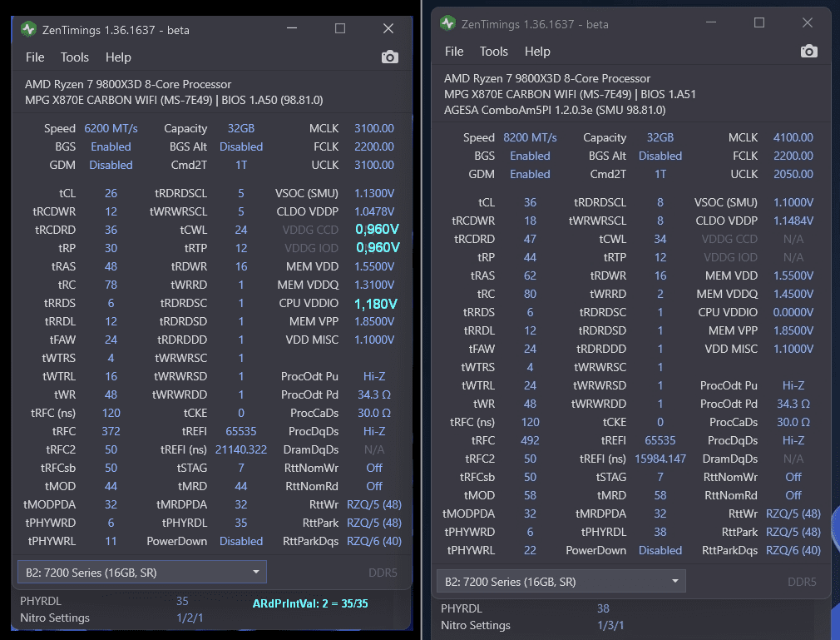Image resolution: width=840 pixels, height=640 pixels.
Task: Select the 8200 MT/s speed value in right window
Action: 530,138
